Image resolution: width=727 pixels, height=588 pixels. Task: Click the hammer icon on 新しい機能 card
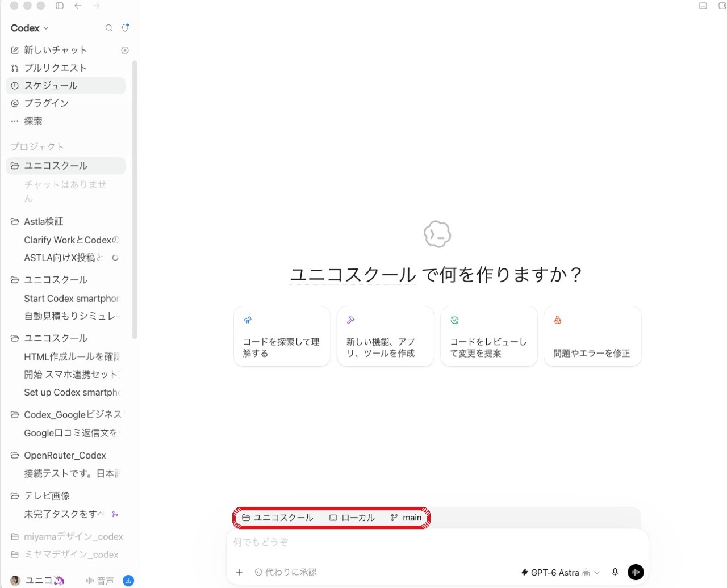click(x=351, y=320)
